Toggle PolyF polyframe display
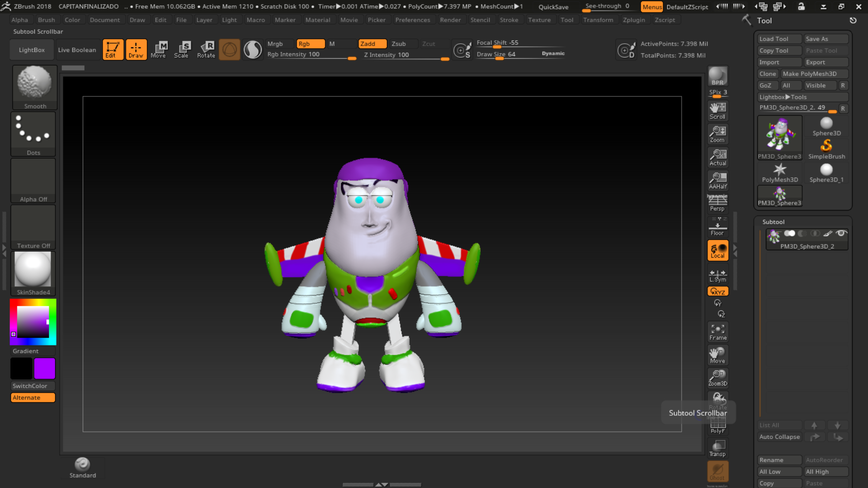Image resolution: width=868 pixels, height=488 pixels. 717,426
